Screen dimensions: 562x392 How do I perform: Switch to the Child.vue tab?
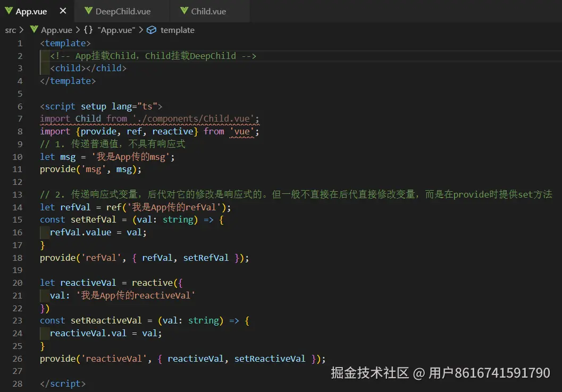click(x=209, y=11)
